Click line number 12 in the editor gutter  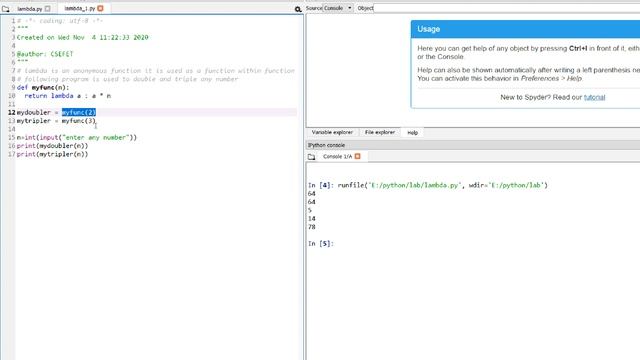click(11, 113)
